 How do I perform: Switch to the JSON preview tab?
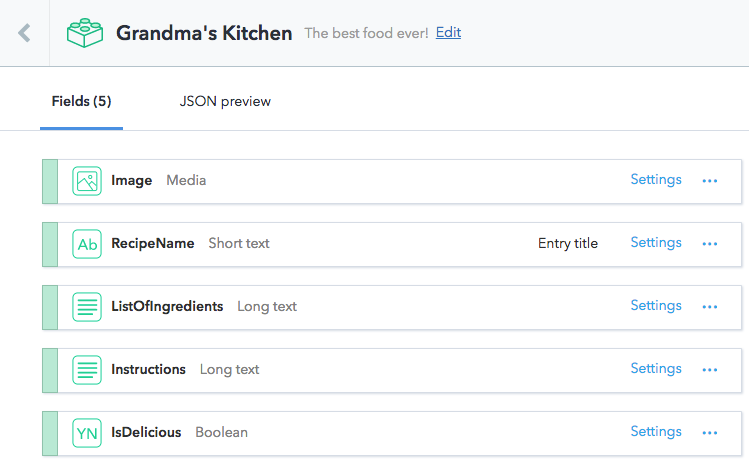click(x=225, y=102)
